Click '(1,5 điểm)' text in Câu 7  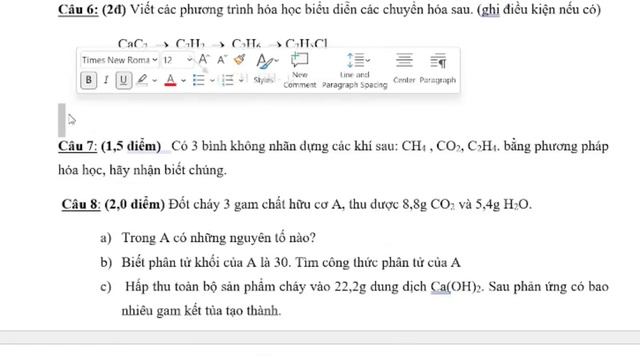(x=131, y=146)
